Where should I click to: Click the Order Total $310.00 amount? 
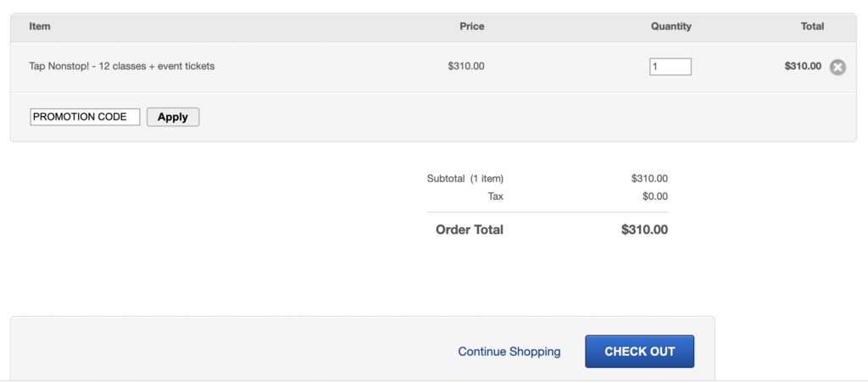pyautogui.click(x=644, y=230)
